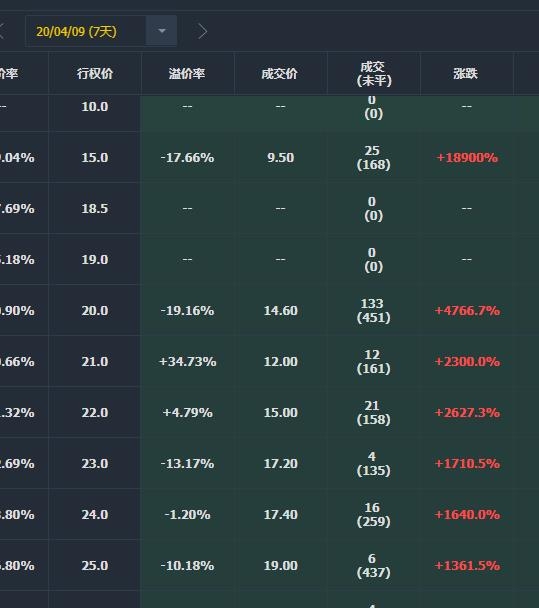
Task: Click the +18900% change value
Action: [467, 157]
